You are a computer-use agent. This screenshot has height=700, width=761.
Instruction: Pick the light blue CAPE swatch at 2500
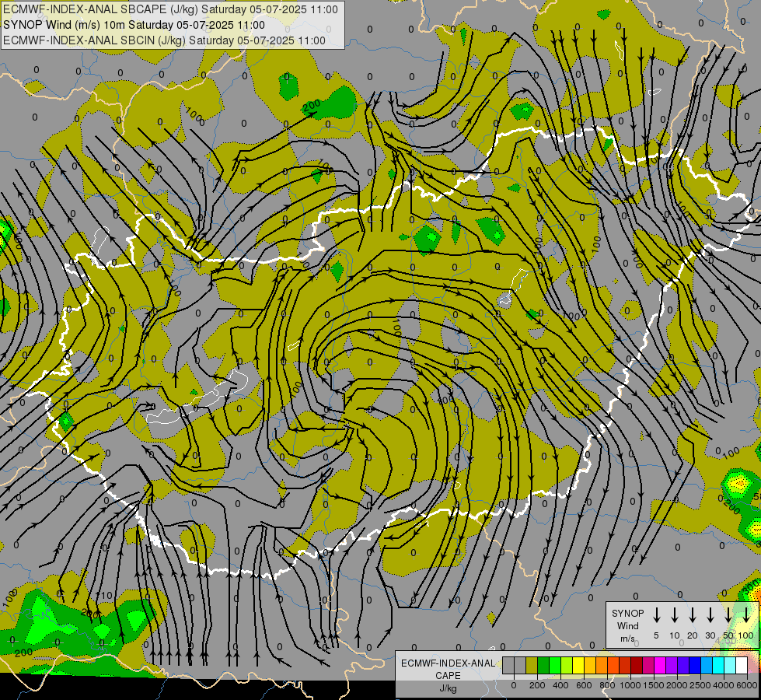point(707,666)
